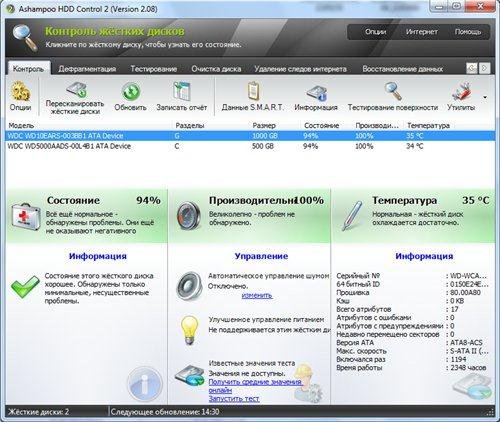Click the Состояние 94% heading

[x=104, y=200]
